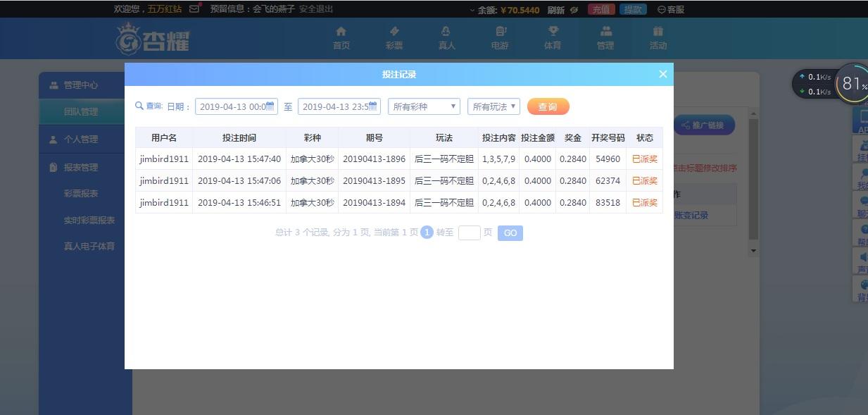This screenshot has width=868, height=415.
Task: Select page 1 in the pagination
Action: [426, 232]
